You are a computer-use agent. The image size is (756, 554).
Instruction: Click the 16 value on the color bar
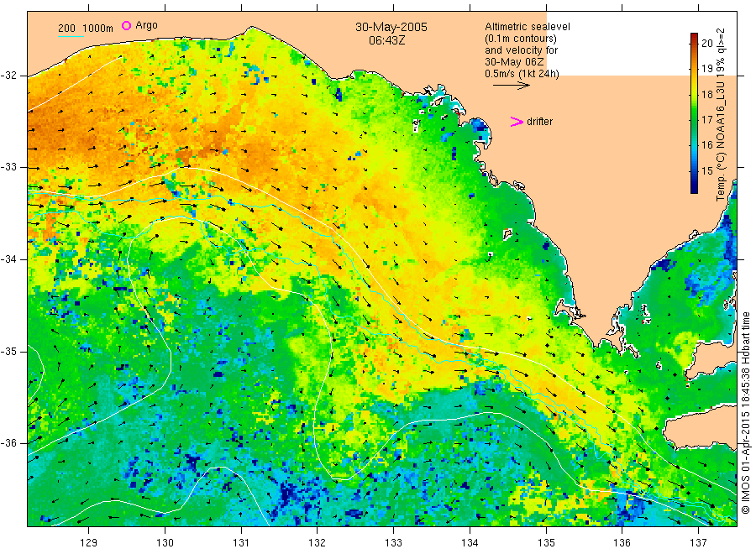706,145
